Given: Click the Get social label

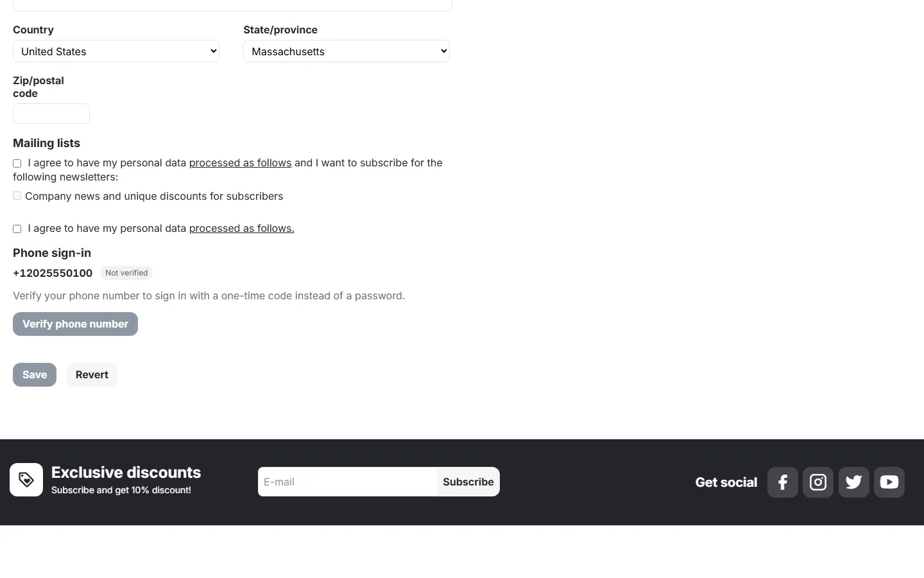Looking at the screenshot, I should click(x=726, y=482).
